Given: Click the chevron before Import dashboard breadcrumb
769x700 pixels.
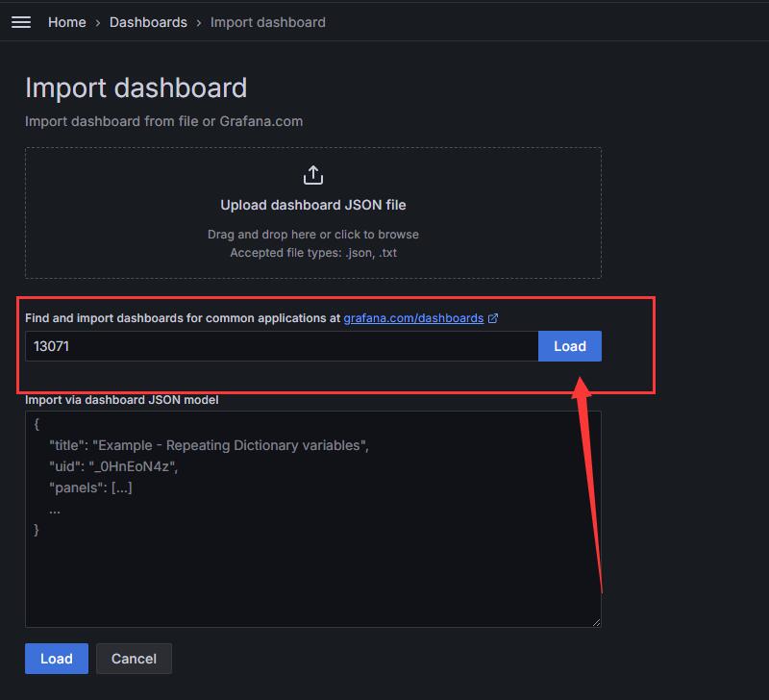Looking at the screenshot, I should 199,23.
